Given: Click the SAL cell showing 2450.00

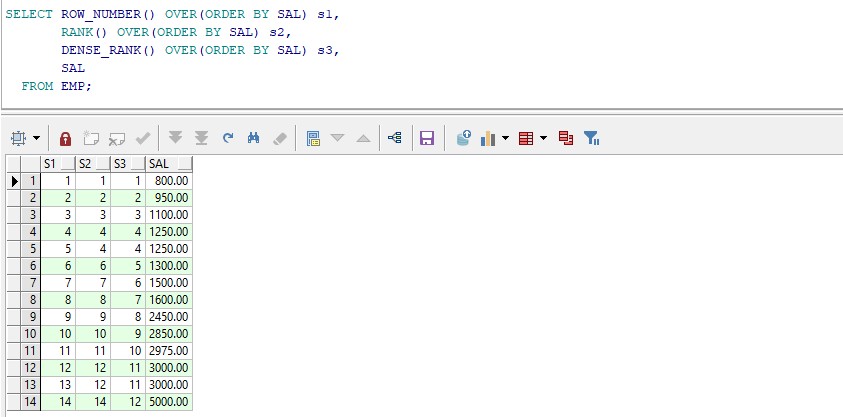Looking at the screenshot, I should click(x=169, y=317).
